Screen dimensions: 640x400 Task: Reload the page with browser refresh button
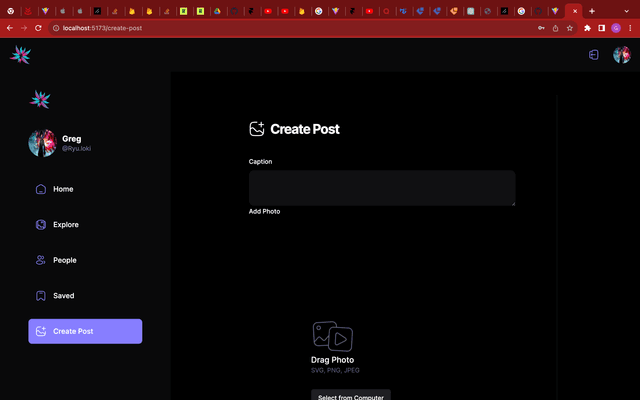39,28
